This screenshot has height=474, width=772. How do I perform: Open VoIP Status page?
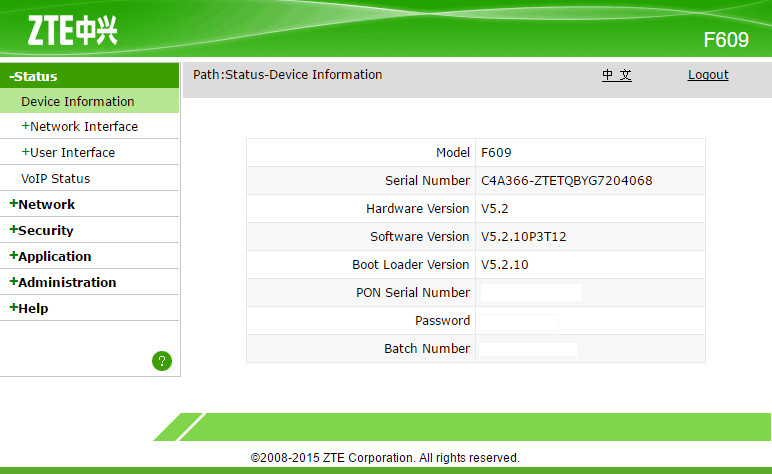click(56, 179)
